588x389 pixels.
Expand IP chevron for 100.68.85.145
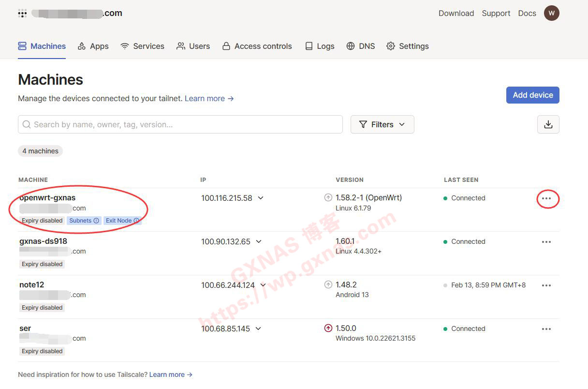(258, 329)
